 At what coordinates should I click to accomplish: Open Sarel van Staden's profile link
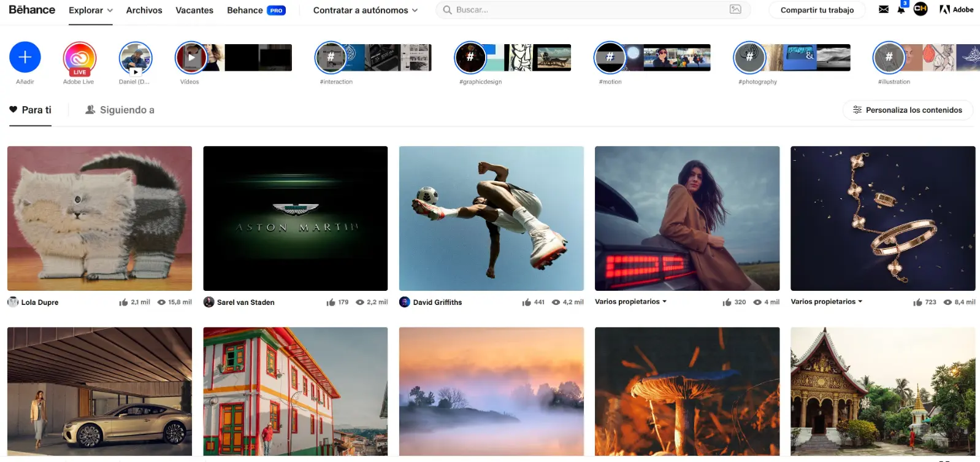tap(246, 302)
